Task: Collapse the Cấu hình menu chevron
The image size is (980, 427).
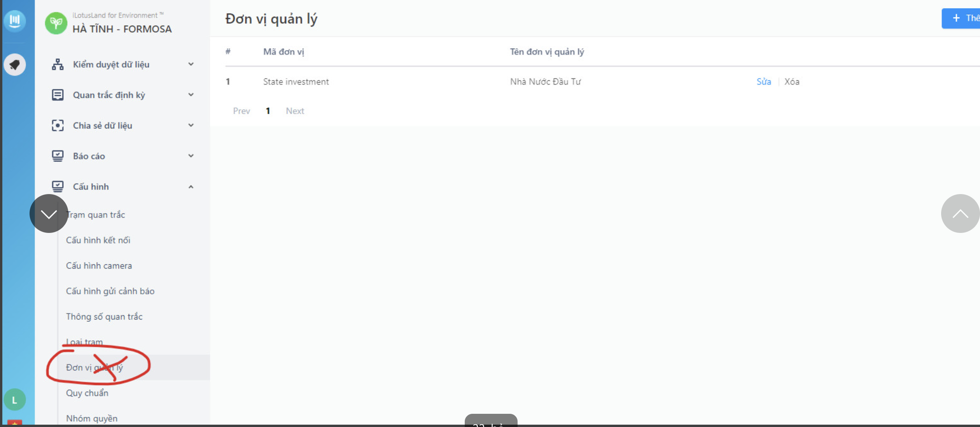Action: (x=191, y=187)
